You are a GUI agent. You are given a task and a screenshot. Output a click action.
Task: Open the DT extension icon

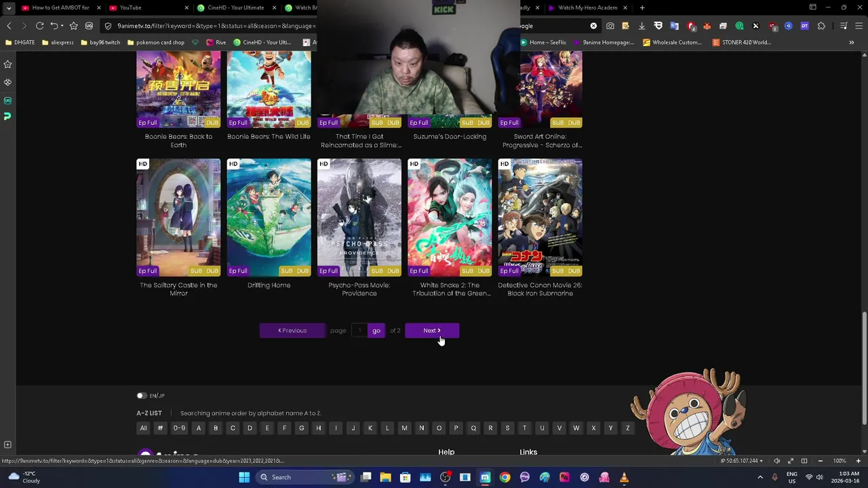(x=804, y=26)
